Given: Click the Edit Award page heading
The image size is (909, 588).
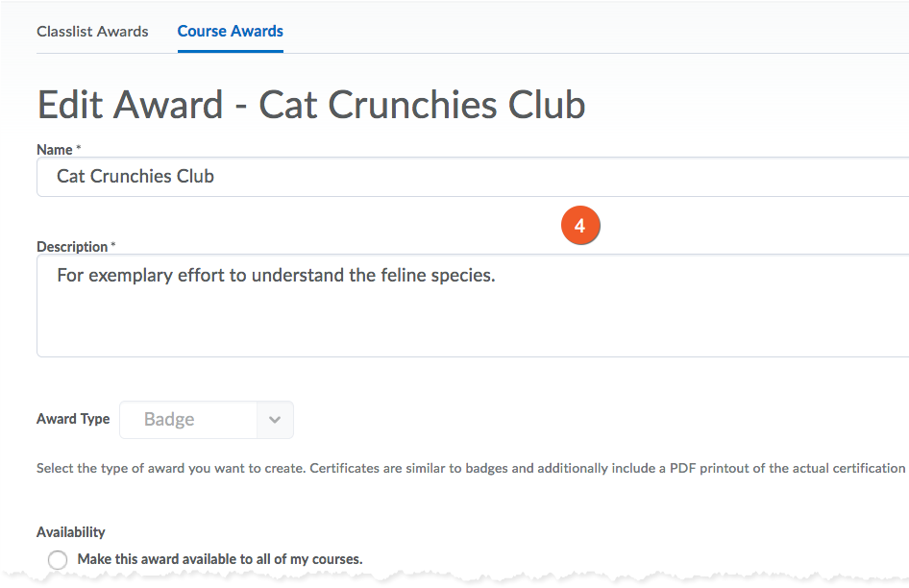Looking at the screenshot, I should click(x=311, y=105).
